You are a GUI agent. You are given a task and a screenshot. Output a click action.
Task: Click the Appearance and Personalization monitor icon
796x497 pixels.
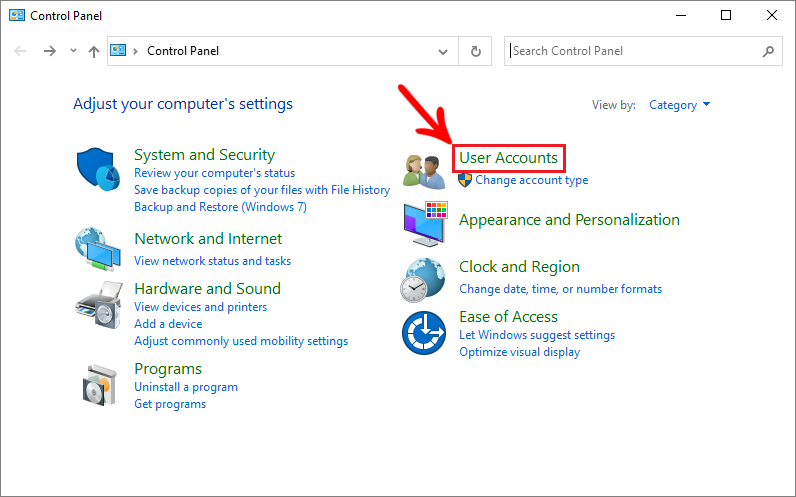425,224
